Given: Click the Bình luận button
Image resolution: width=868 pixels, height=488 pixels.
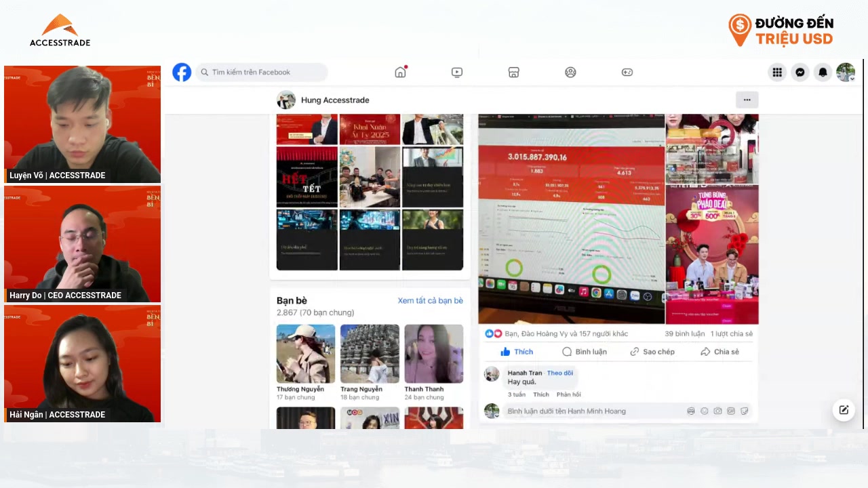Looking at the screenshot, I should 584,352.
